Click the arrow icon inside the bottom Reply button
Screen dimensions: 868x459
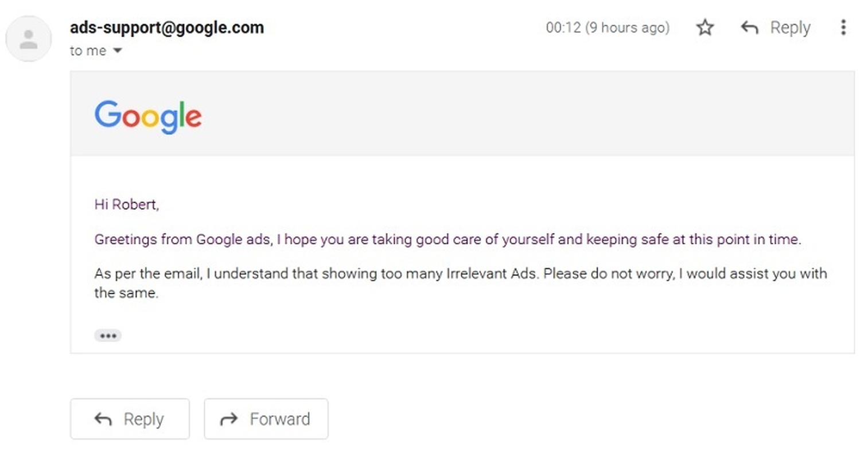(x=103, y=419)
